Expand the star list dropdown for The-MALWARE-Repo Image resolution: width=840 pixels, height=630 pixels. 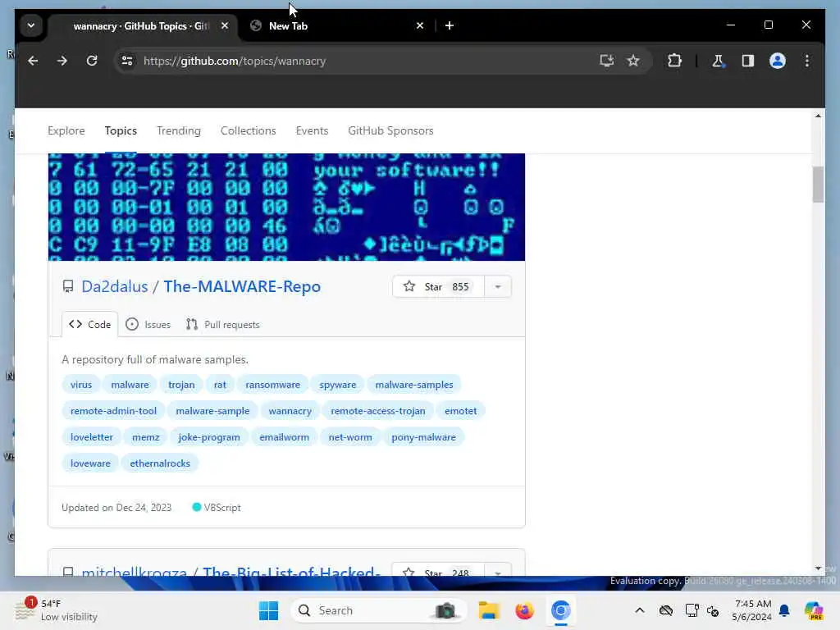click(498, 286)
